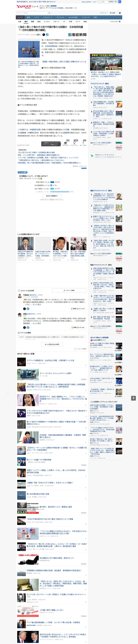
Task: React with the 学びがある icon
Action: click(66, 143)
